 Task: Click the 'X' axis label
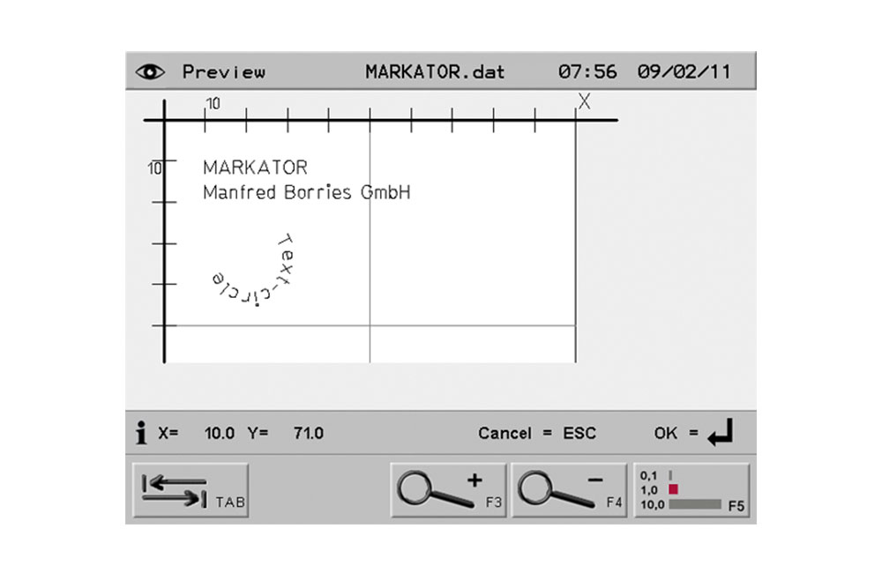[585, 101]
